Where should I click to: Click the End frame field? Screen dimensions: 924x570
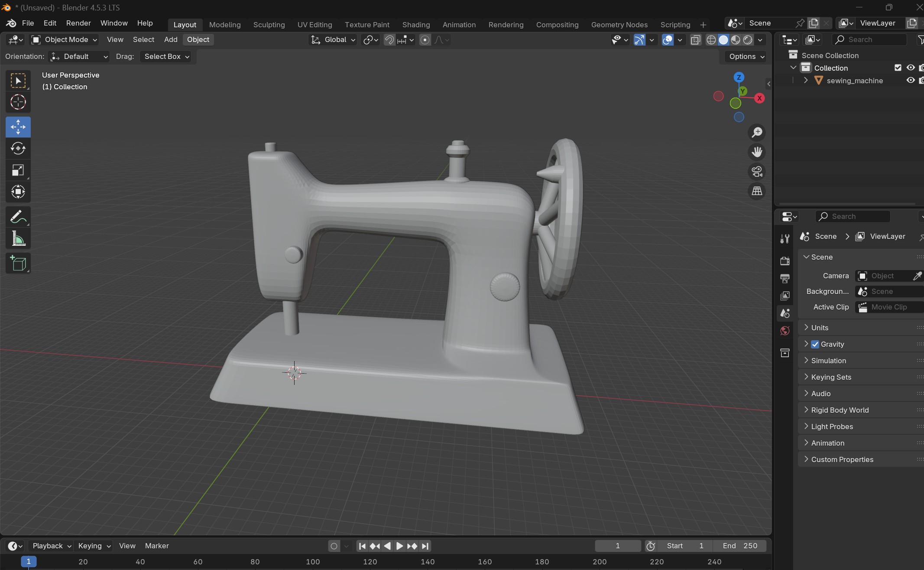(x=740, y=546)
